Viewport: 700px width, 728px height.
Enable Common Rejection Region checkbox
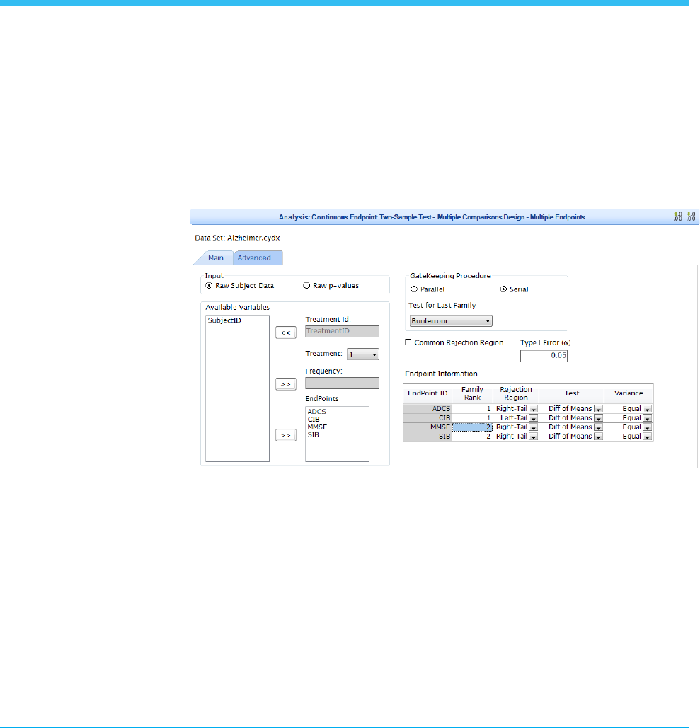point(408,342)
